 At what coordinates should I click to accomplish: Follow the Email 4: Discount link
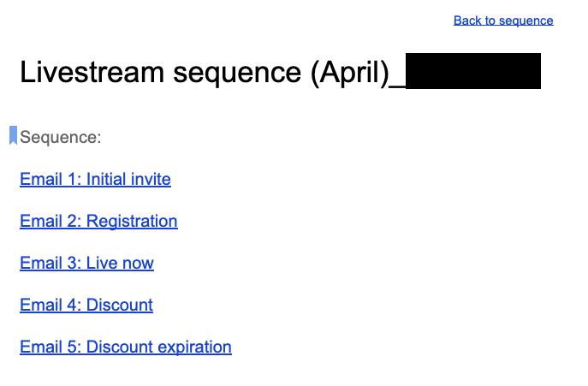(86, 305)
